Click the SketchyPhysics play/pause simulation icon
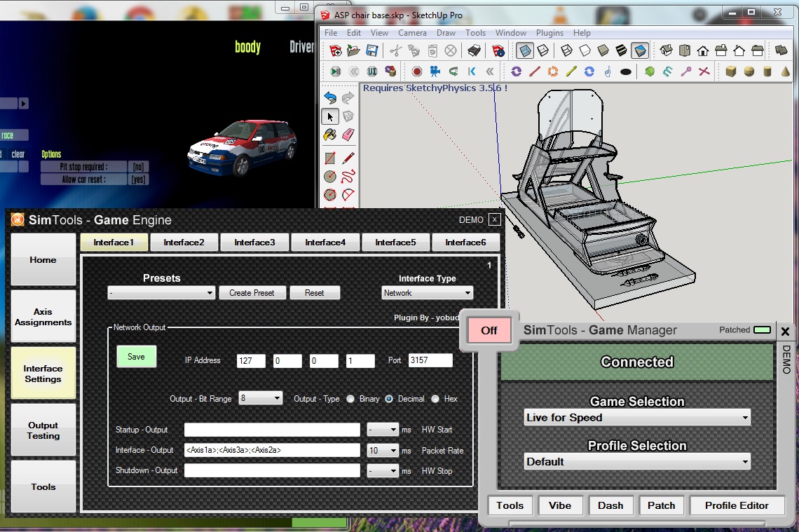The height and width of the screenshot is (532, 799). [x=335, y=71]
